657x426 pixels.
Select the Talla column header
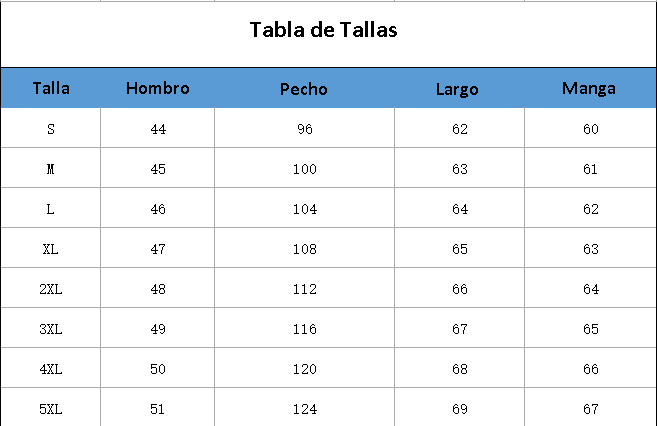[x=51, y=88]
